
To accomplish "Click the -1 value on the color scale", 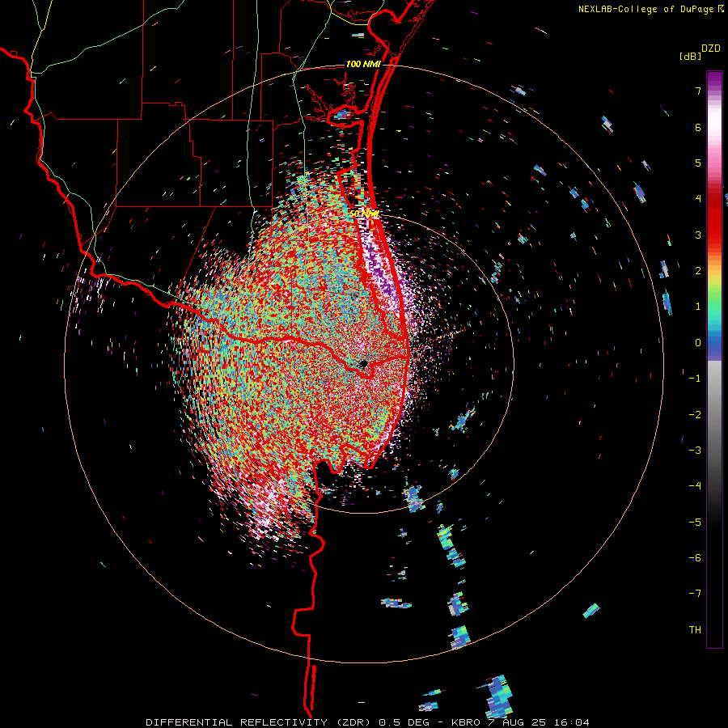I will [695, 379].
